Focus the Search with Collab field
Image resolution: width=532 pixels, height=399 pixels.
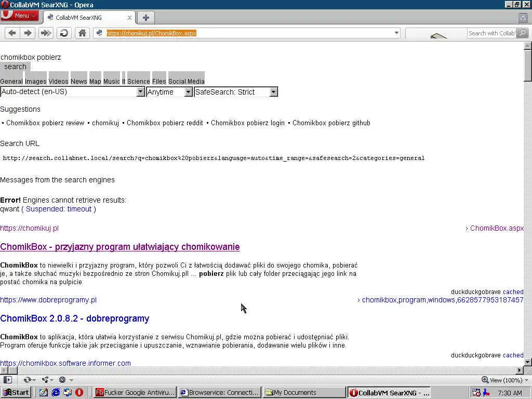pos(491,33)
